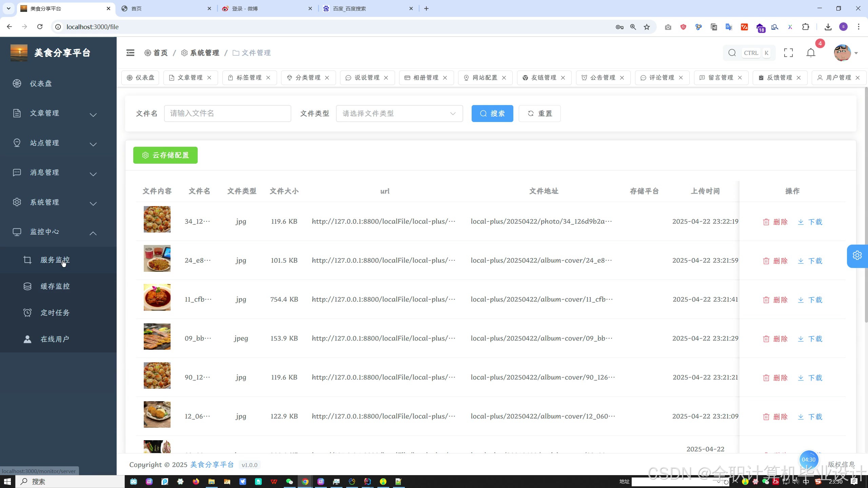The image size is (868, 488).
Task: Switch to the 相册管理 tab
Action: (426, 78)
